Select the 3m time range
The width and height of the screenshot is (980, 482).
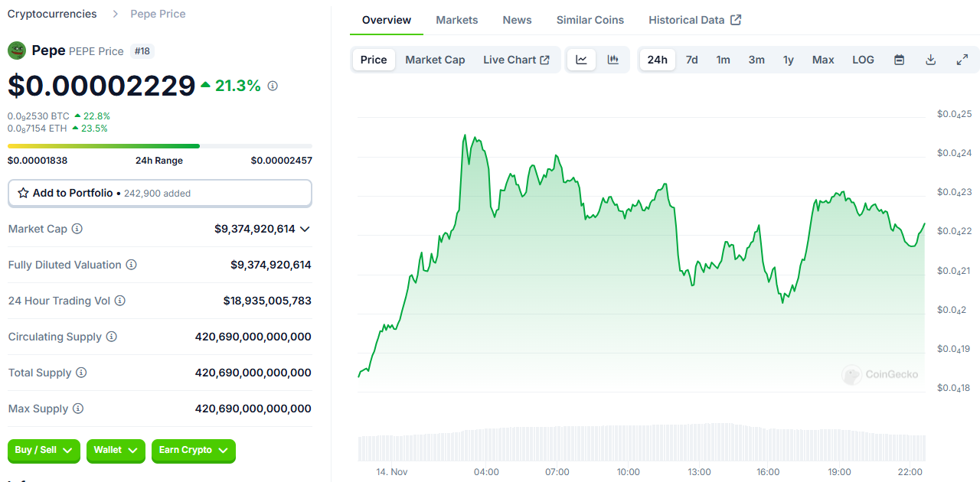(x=756, y=60)
